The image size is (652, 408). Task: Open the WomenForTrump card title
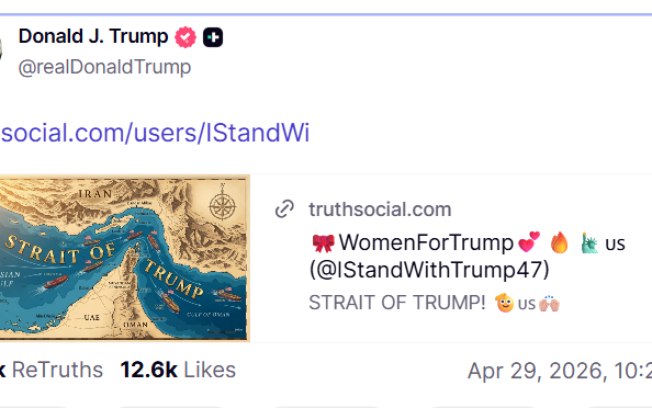(x=427, y=242)
